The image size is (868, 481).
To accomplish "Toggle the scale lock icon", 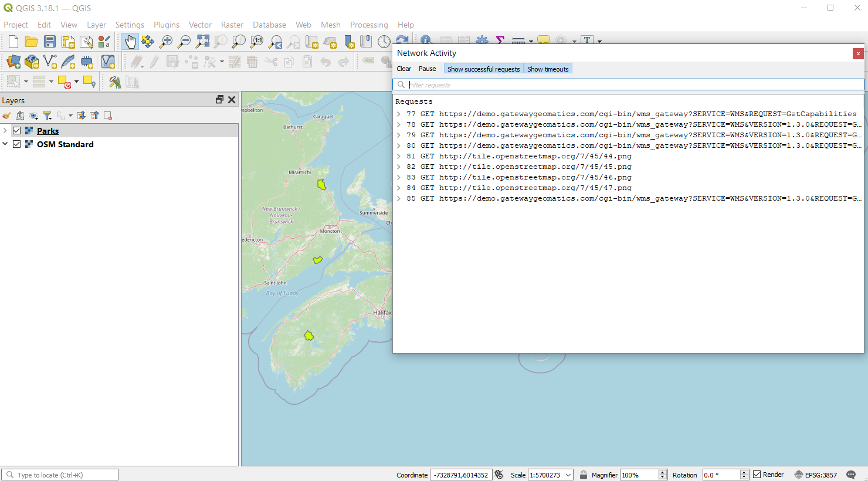I will tap(584, 475).
